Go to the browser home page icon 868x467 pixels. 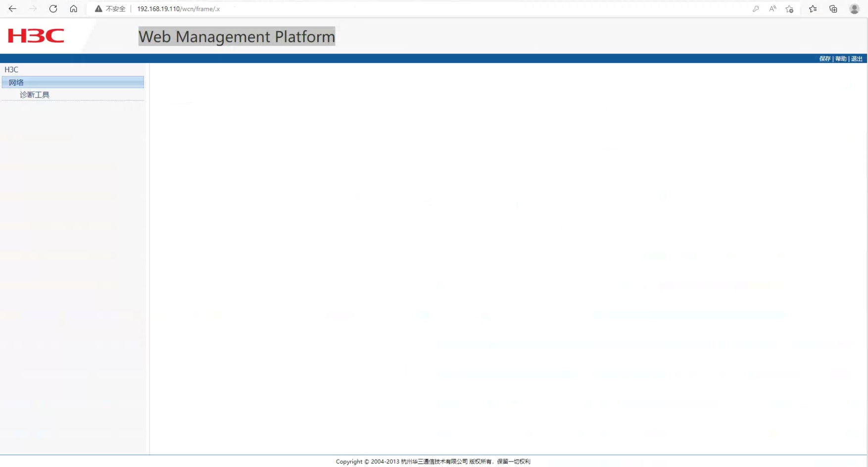[73, 9]
